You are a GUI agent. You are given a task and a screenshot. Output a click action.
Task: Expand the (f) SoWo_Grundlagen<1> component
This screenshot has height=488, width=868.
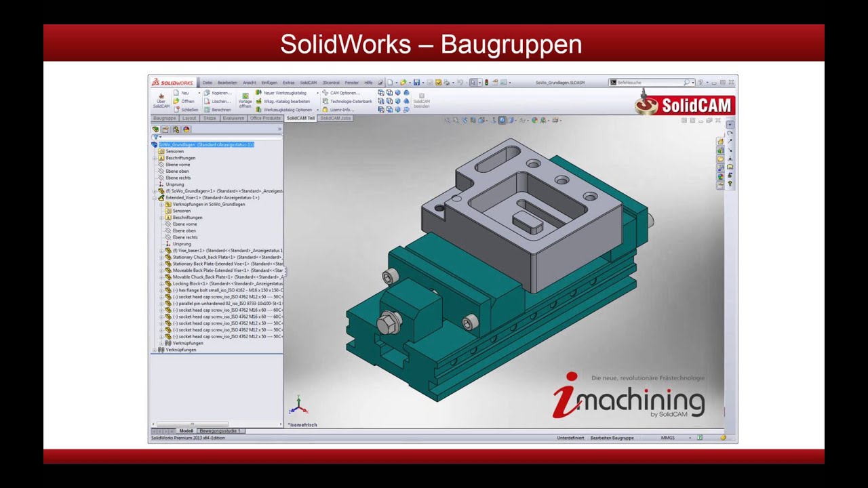(155, 191)
